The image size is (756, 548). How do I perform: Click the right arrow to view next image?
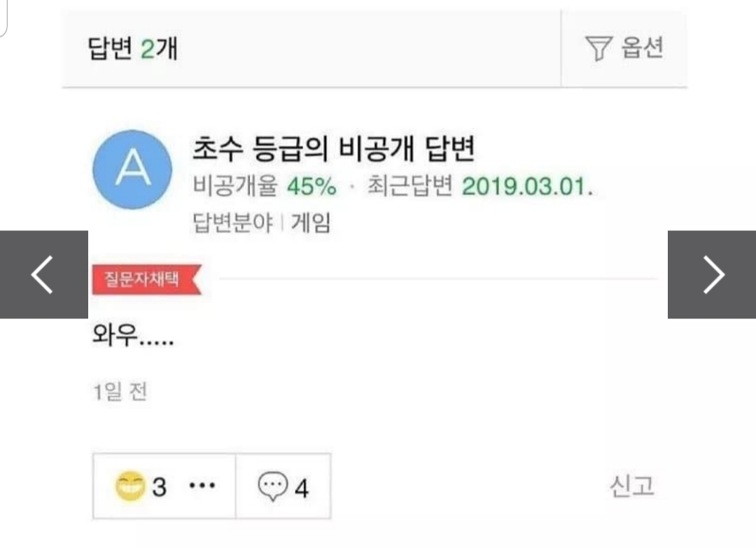[712, 274]
